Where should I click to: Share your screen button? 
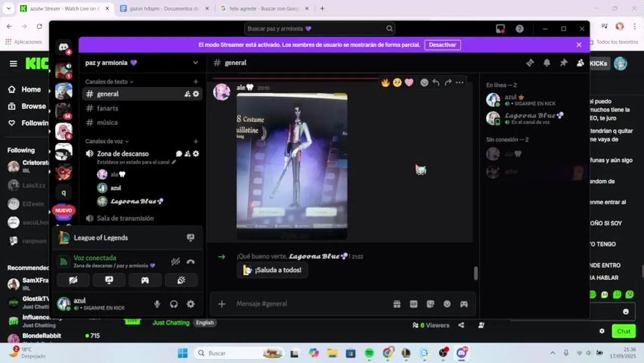109,280
